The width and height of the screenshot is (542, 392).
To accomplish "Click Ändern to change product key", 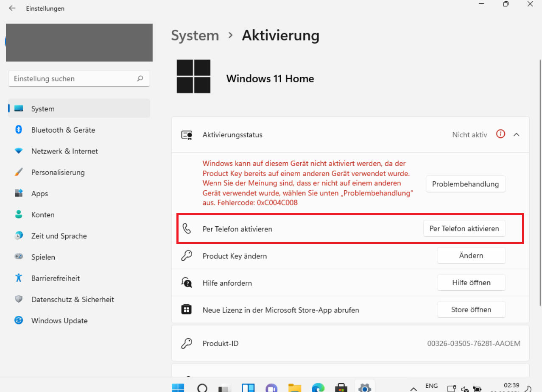I will click(x=471, y=256).
